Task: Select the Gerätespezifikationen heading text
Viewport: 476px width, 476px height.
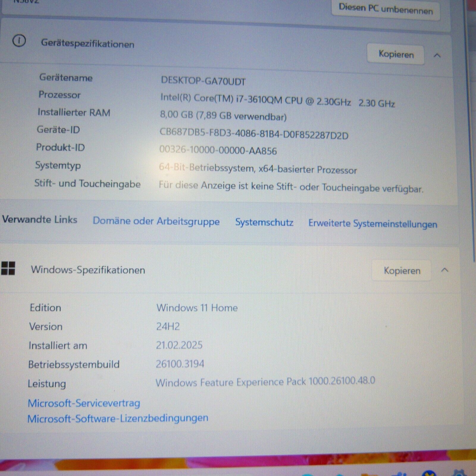Action: click(87, 44)
